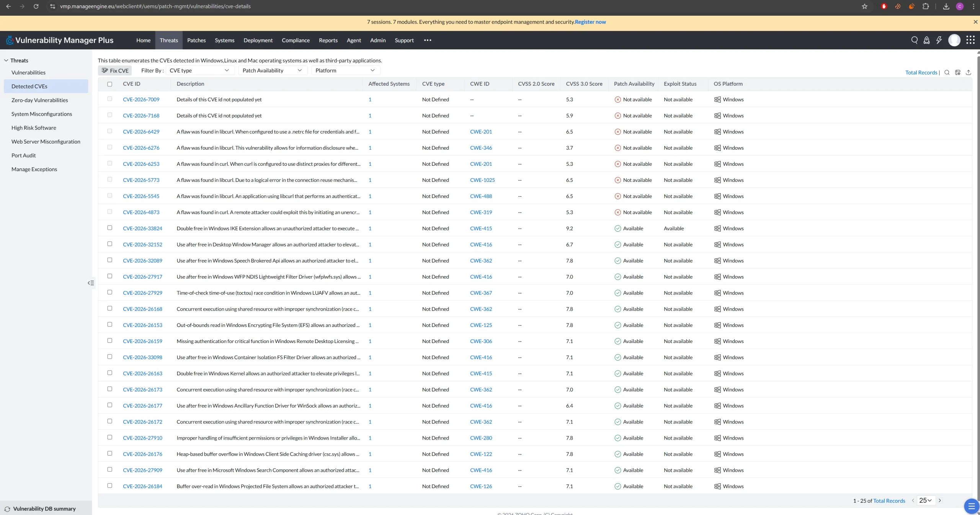The height and width of the screenshot is (515, 980).
Task: Open High Risk Software in the sidebar
Action: tap(34, 128)
